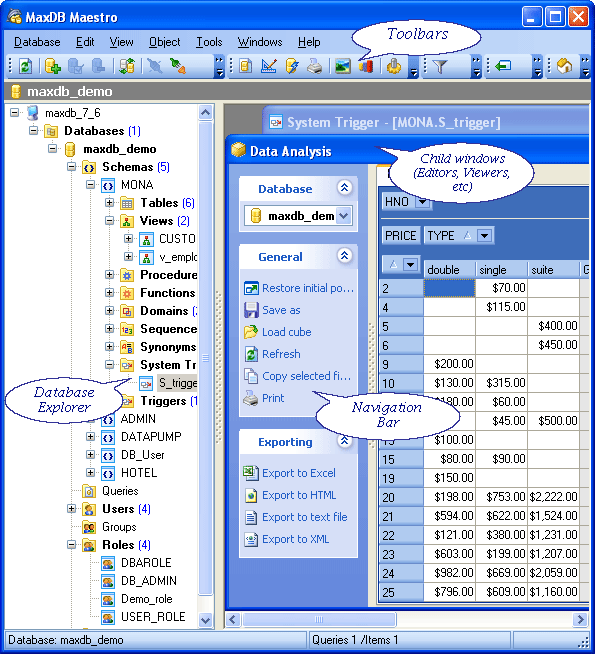
Task: Click the Refresh toolbar icon
Action: tap(25, 66)
